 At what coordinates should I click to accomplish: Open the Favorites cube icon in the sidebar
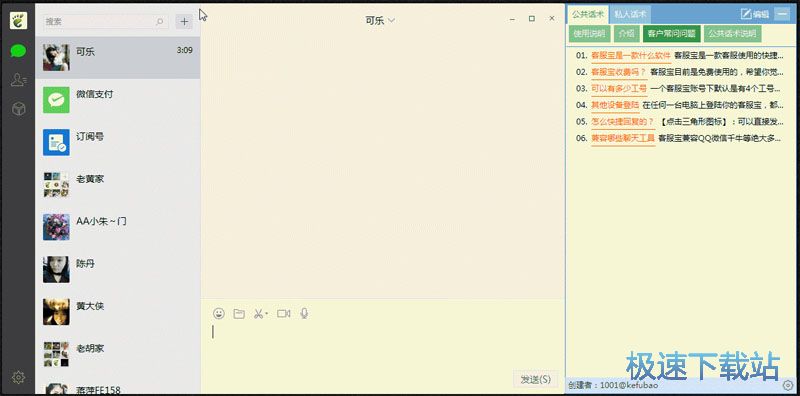(x=18, y=109)
